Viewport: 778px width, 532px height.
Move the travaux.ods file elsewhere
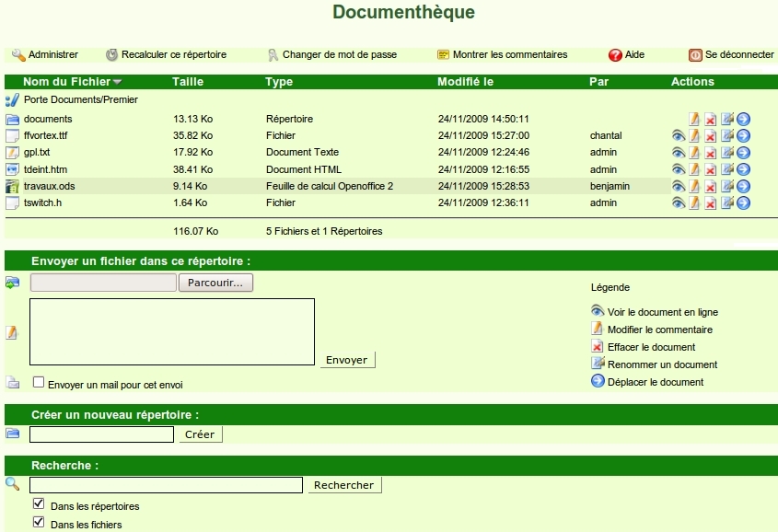[x=743, y=186]
